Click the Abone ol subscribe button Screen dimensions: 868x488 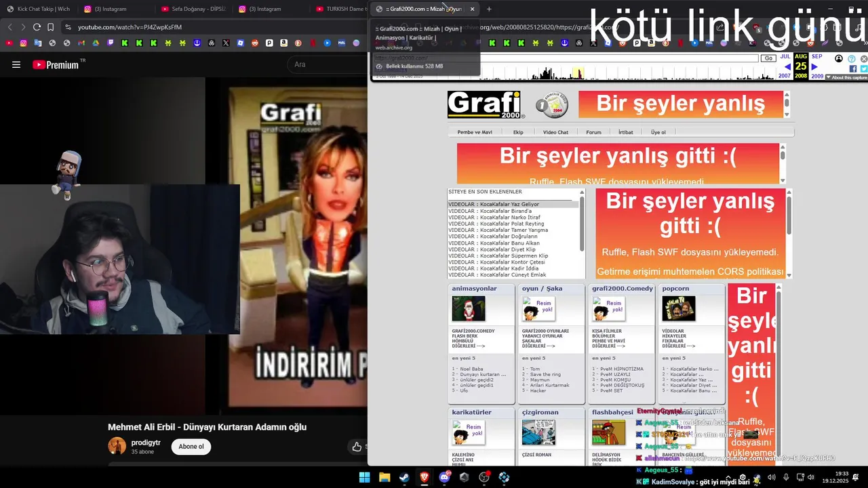tap(191, 447)
